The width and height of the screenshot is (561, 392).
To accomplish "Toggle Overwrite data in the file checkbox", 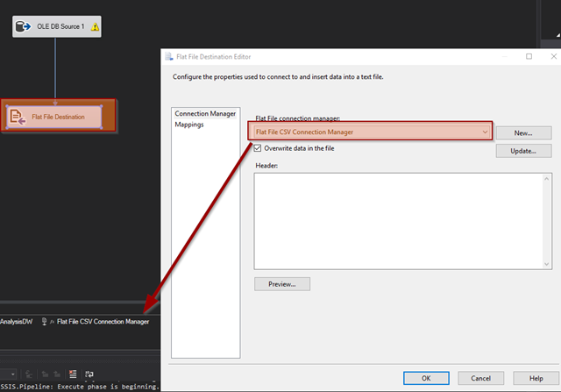I will point(258,148).
